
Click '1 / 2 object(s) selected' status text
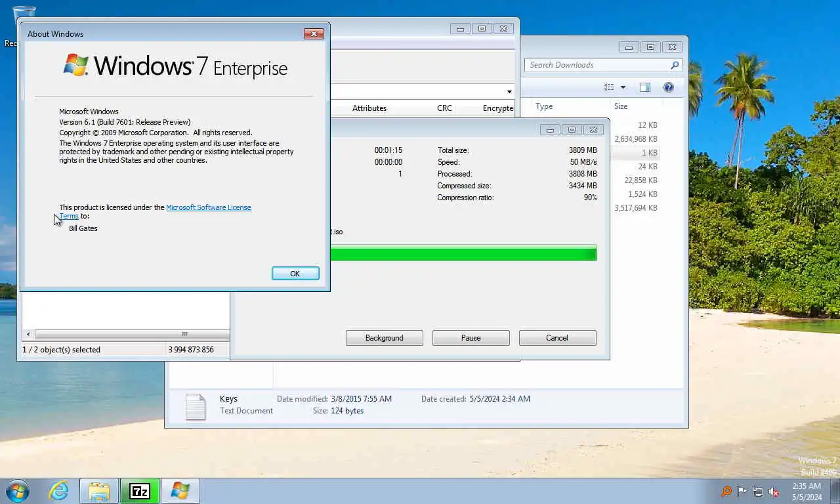pyautogui.click(x=62, y=350)
